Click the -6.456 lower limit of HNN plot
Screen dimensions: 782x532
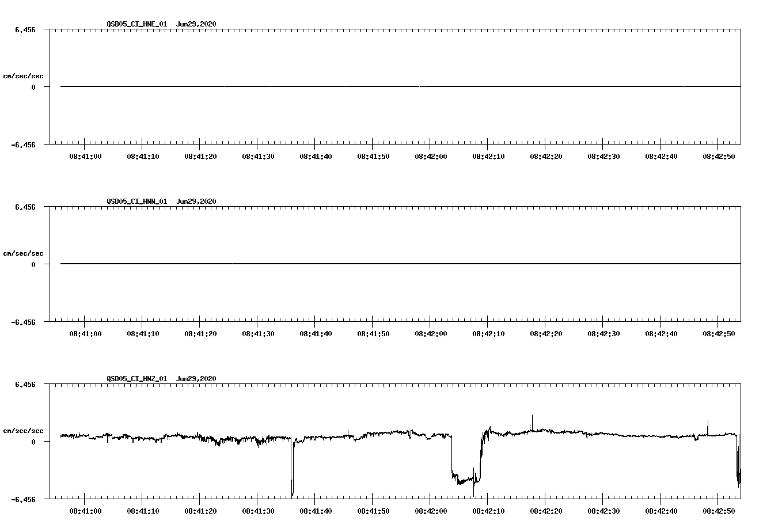[x=24, y=322]
